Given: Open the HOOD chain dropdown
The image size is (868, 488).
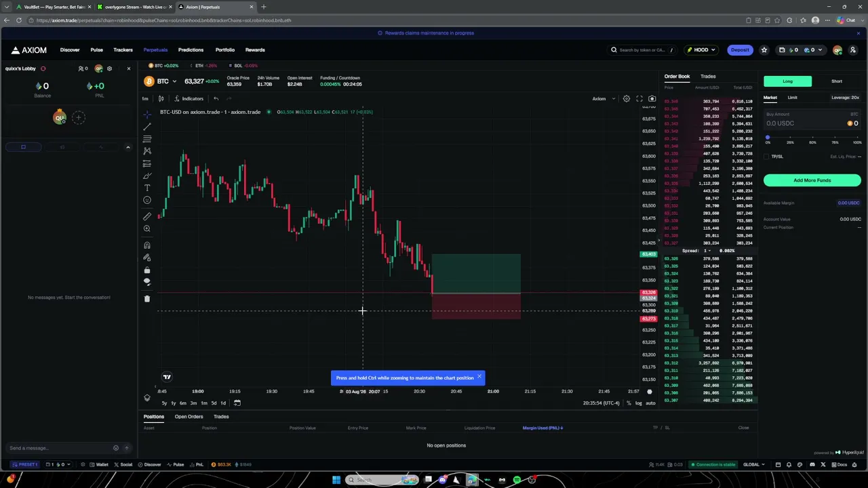Looking at the screenshot, I should pyautogui.click(x=702, y=49).
